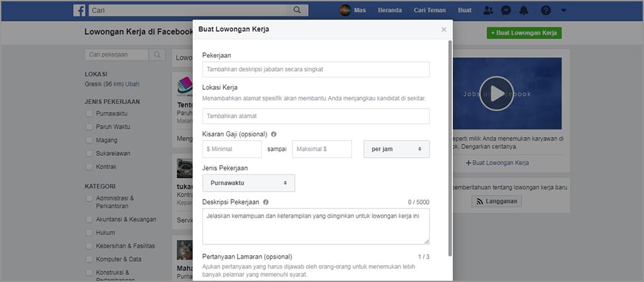Click the info icon beside Deskripsi Pekerjaan
The width and height of the screenshot is (644, 282).
tap(266, 202)
